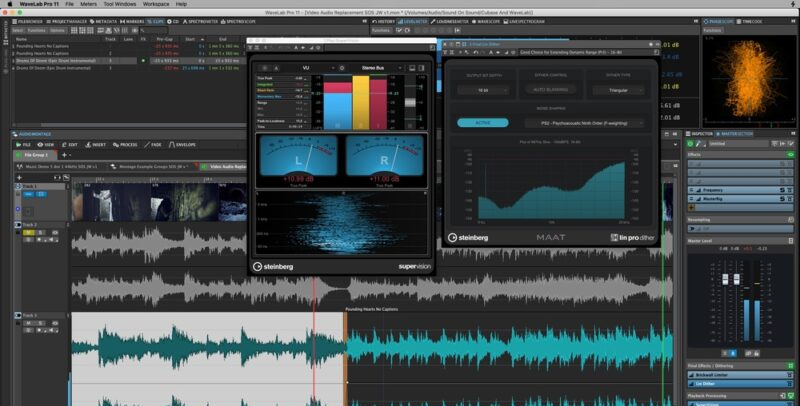
Task: Click the Apple menu icon
Action: [x=9, y=4]
